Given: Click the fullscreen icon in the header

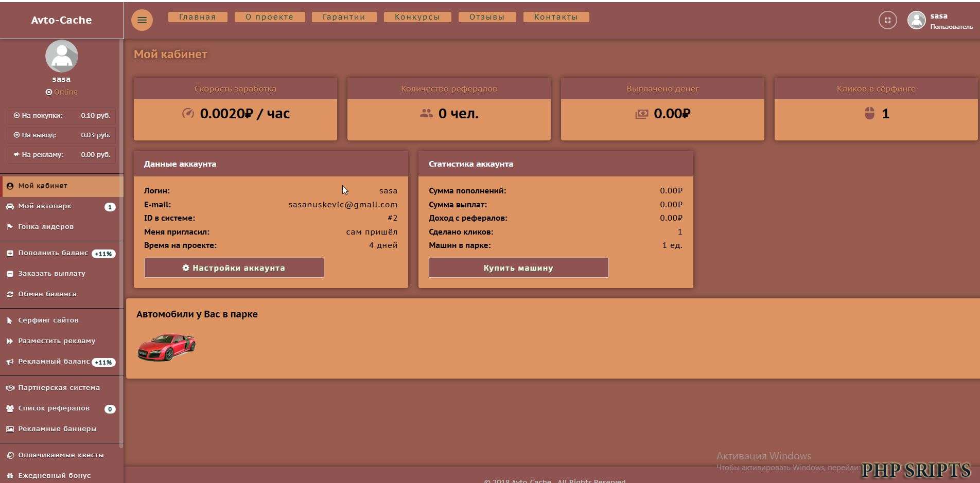Looking at the screenshot, I should pyautogui.click(x=887, y=20).
